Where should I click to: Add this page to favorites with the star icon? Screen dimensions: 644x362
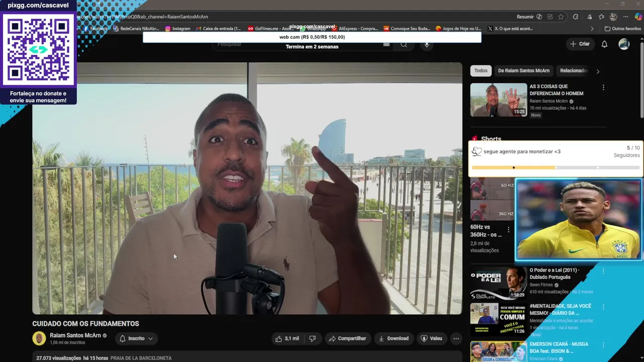coord(561,17)
